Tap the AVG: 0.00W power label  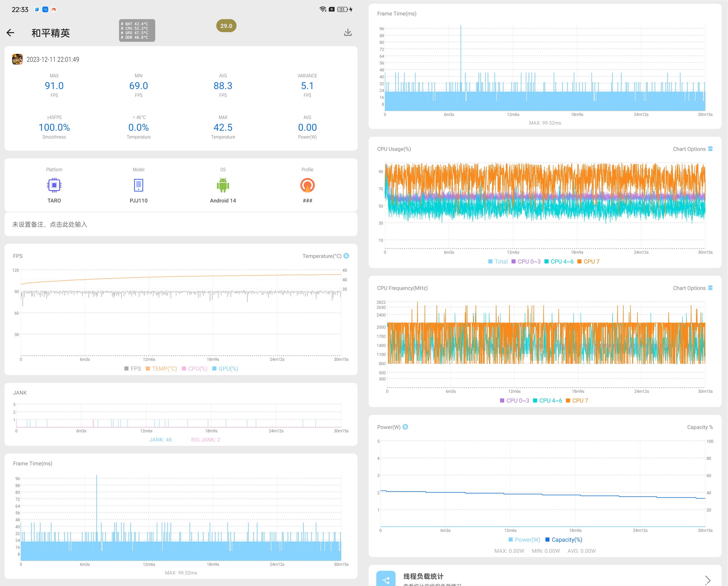coord(581,551)
